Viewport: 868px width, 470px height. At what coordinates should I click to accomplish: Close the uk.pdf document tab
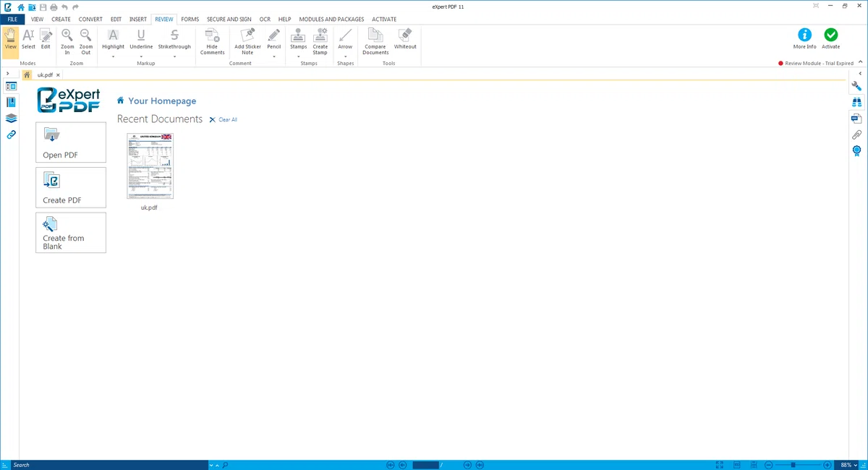pos(57,74)
